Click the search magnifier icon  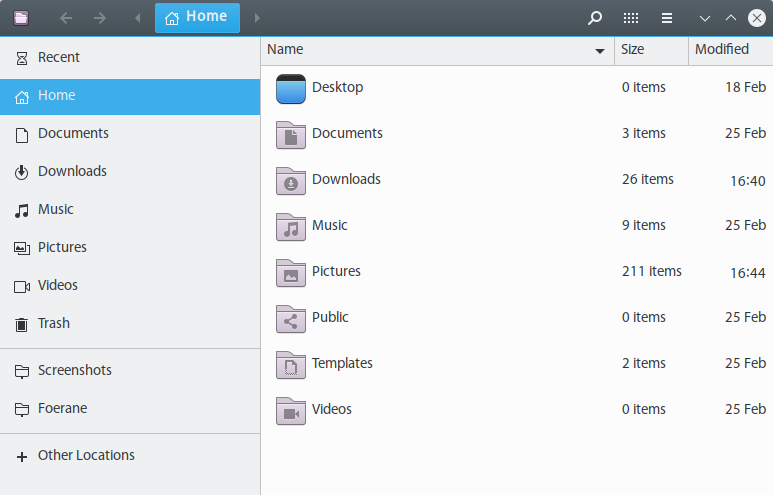595,18
